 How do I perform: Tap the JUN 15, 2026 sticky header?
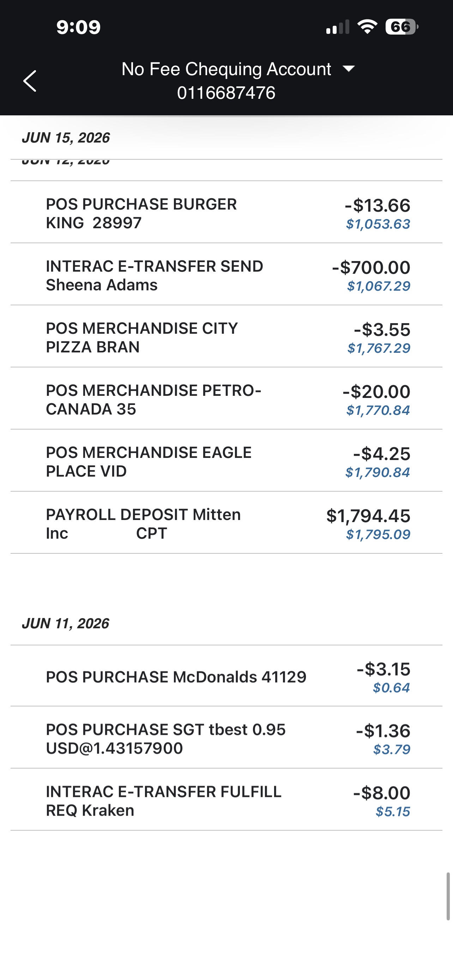coord(66,138)
